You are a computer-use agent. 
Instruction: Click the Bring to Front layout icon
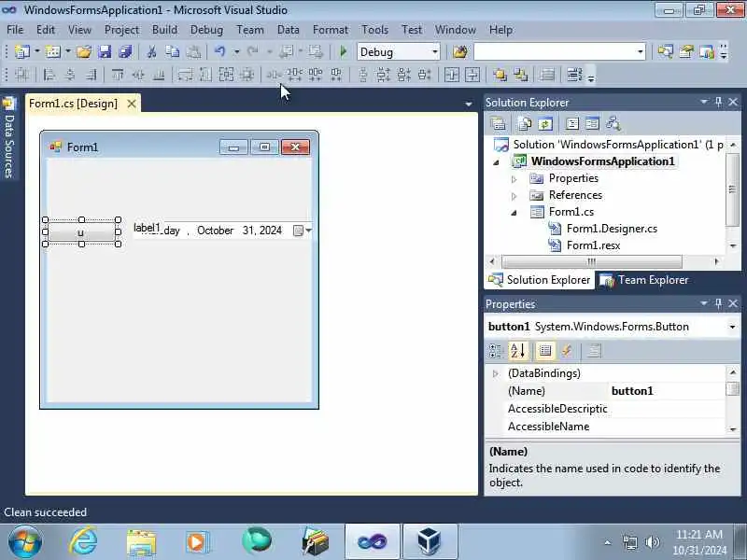pos(500,75)
